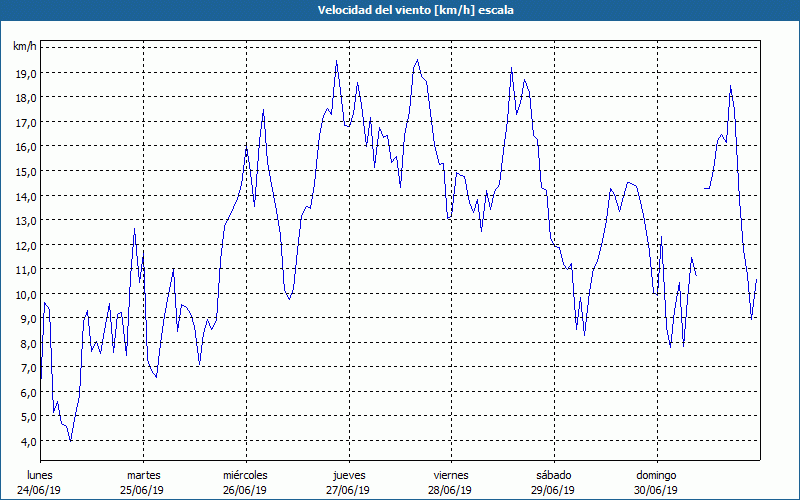Click the '16,0' y-axis label

pyautogui.click(x=26, y=147)
